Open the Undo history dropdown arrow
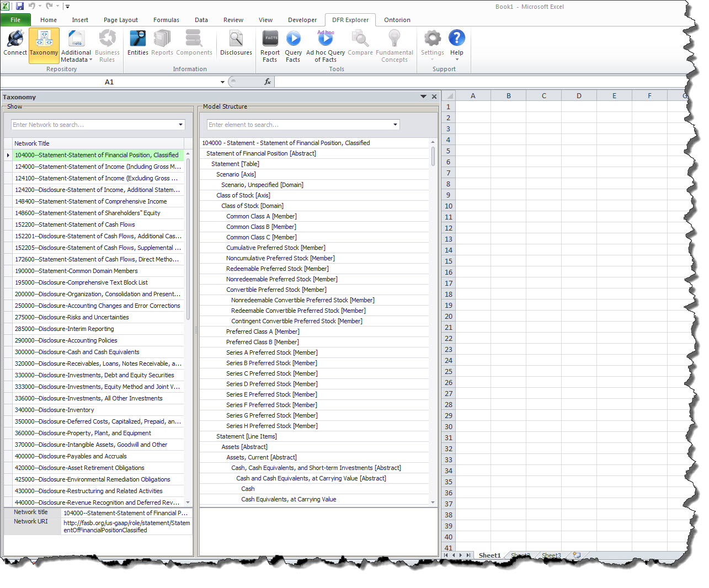This screenshot has width=709, height=588. 40,6
